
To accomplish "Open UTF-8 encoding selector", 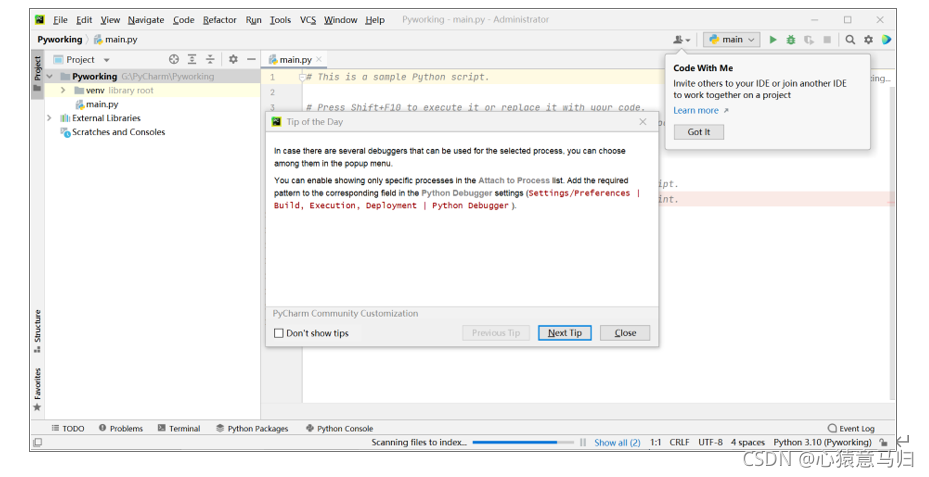I will 710,442.
